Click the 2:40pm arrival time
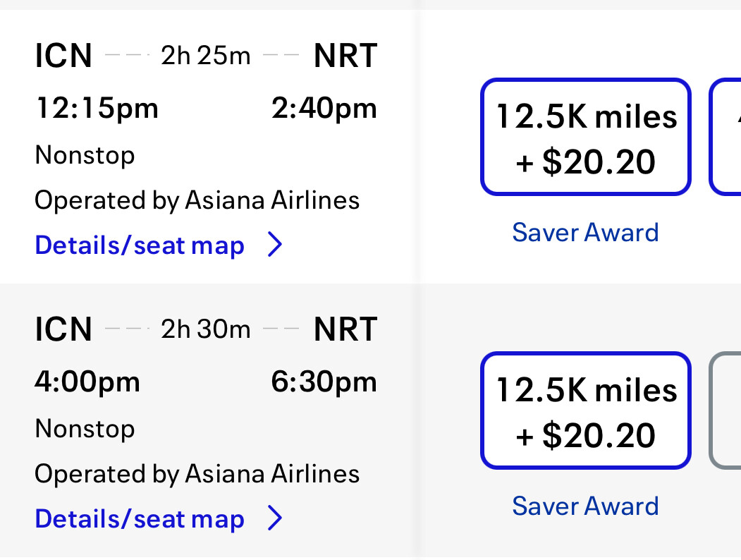Viewport: 741px width, 560px height. point(324,109)
